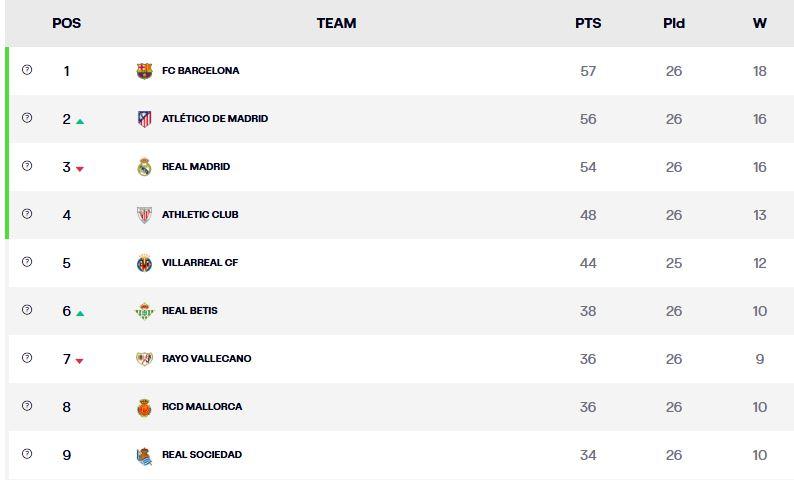This screenshot has height=480, width=794.
Task: Sort by Pld column header
Action: point(674,23)
